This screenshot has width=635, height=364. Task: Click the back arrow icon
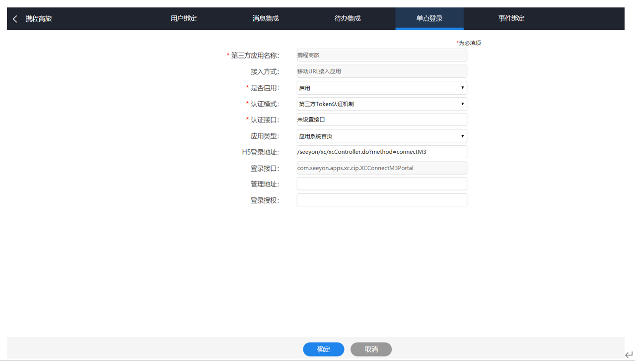tap(15, 19)
